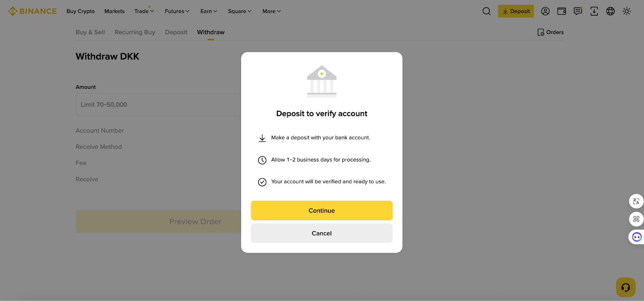This screenshot has height=301, width=644.
Task: Open the search icon in the navbar
Action: tap(486, 11)
